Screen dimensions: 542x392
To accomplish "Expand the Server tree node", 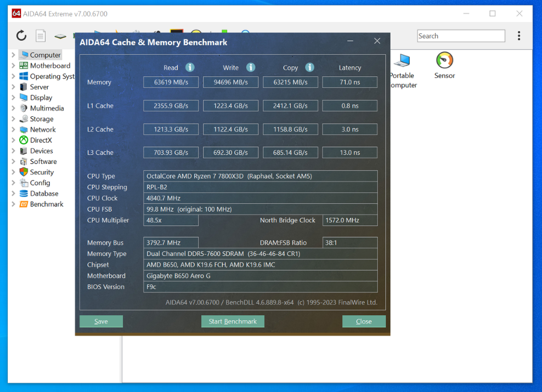I will pyautogui.click(x=13, y=87).
